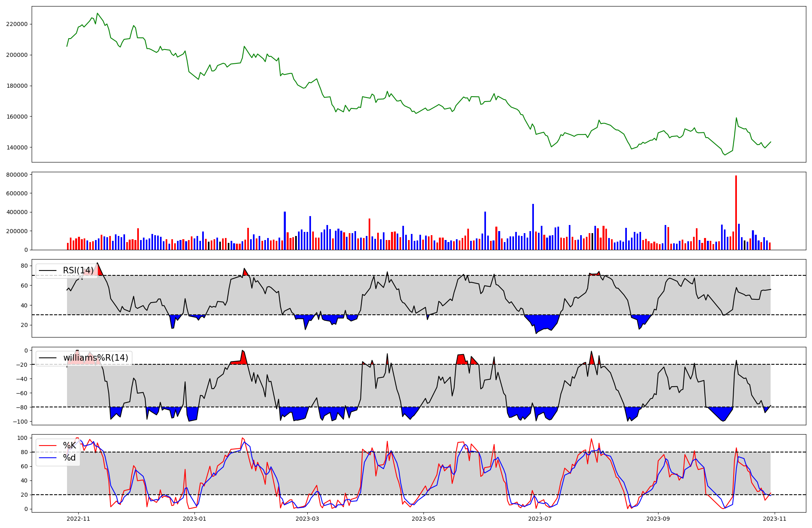Click the williams%R(14) legend label
The width and height of the screenshot is (812, 528).
95,358
